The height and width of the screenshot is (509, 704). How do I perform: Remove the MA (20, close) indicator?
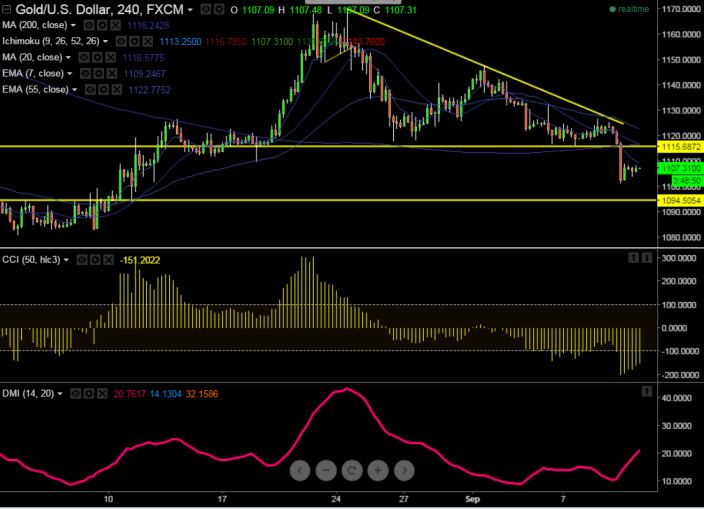tap(111, 57)
